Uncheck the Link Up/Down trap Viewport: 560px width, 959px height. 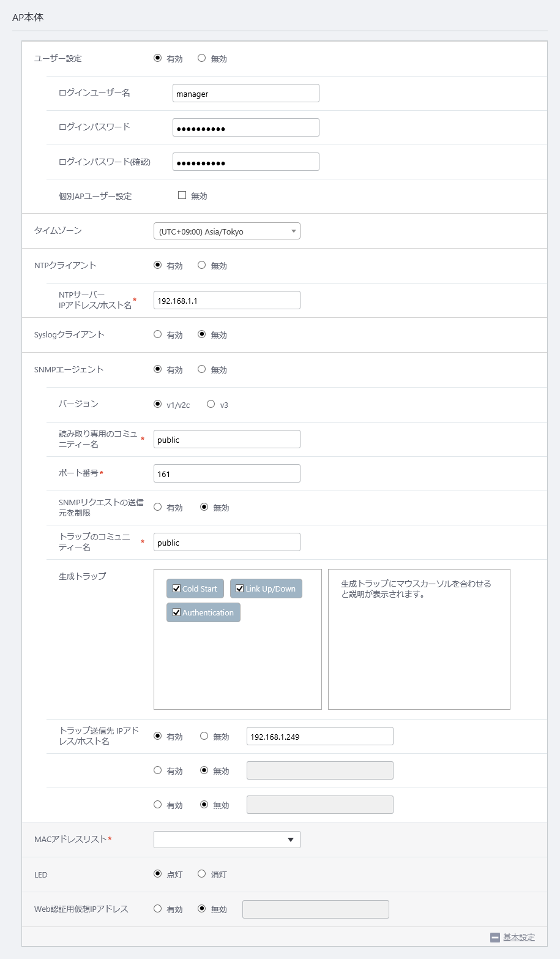click(240, 589)
